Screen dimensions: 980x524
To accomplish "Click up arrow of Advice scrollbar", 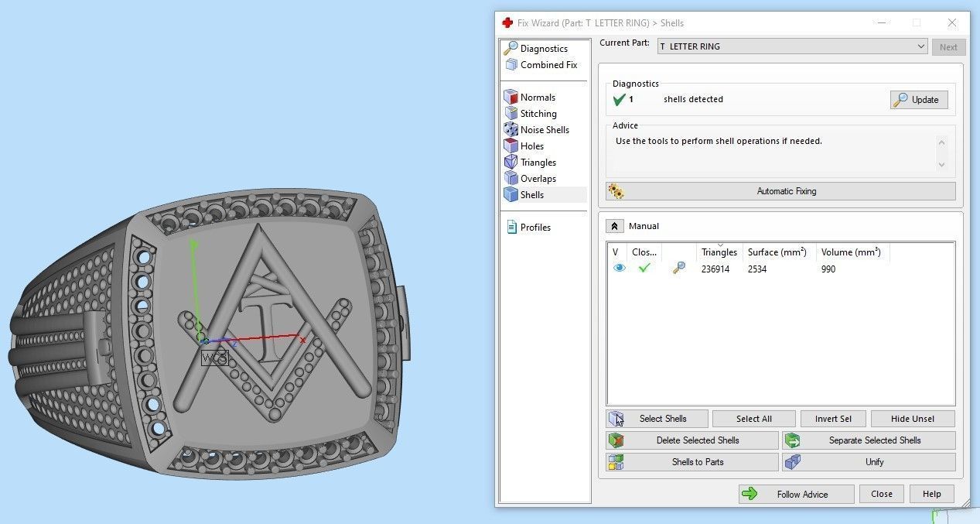I will pos(941,142).
